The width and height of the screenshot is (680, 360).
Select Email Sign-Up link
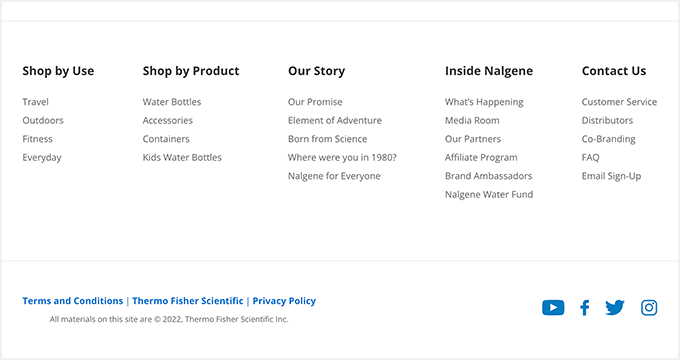(611, 176)
